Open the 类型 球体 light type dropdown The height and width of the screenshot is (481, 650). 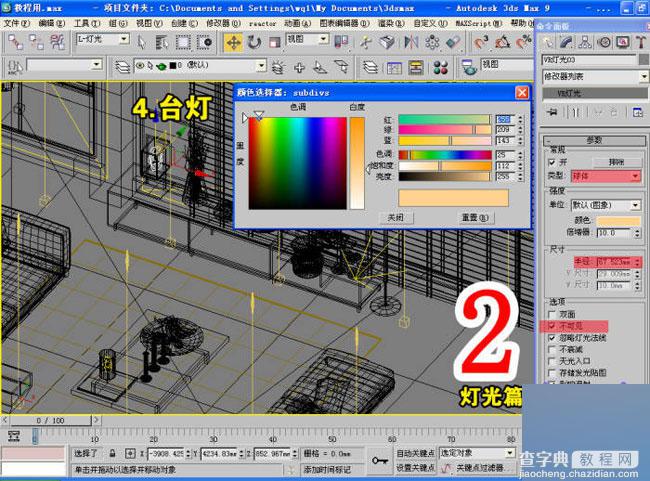[x=606, y=176]
